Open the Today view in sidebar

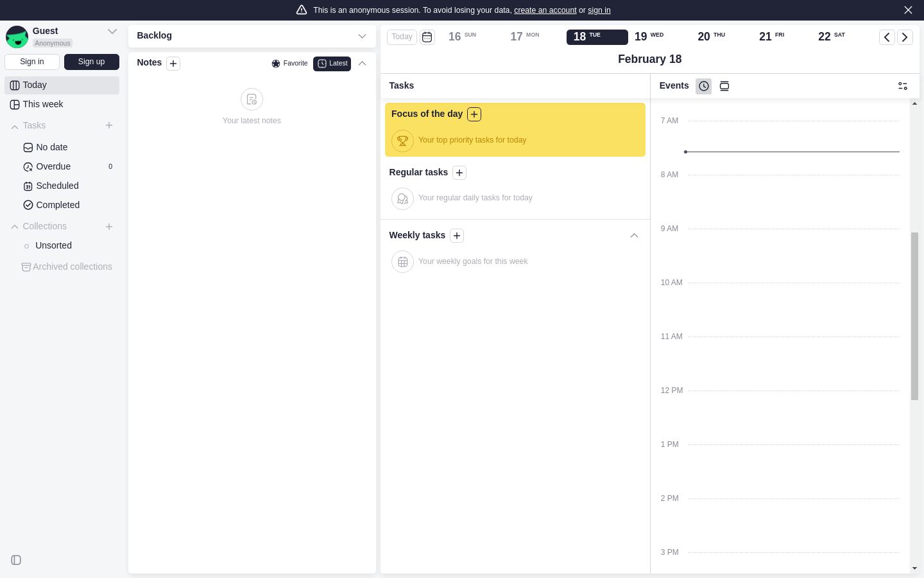[62, 85]
